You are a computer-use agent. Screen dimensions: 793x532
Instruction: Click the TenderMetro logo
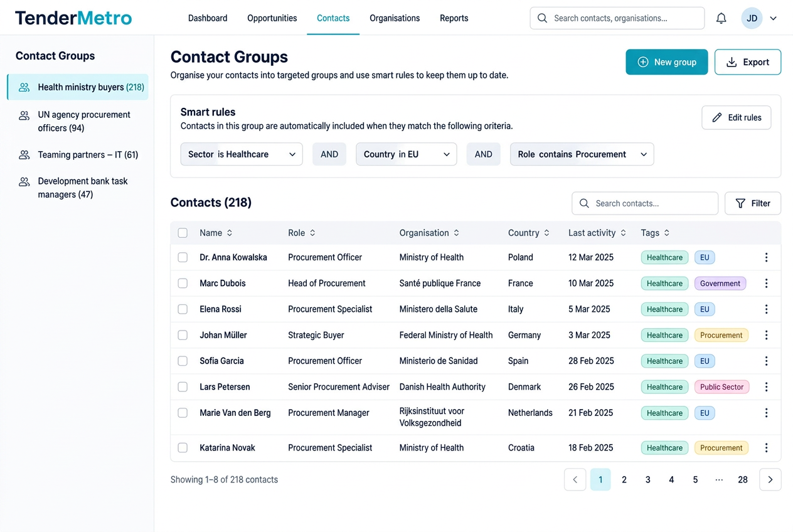pos(73,18)
